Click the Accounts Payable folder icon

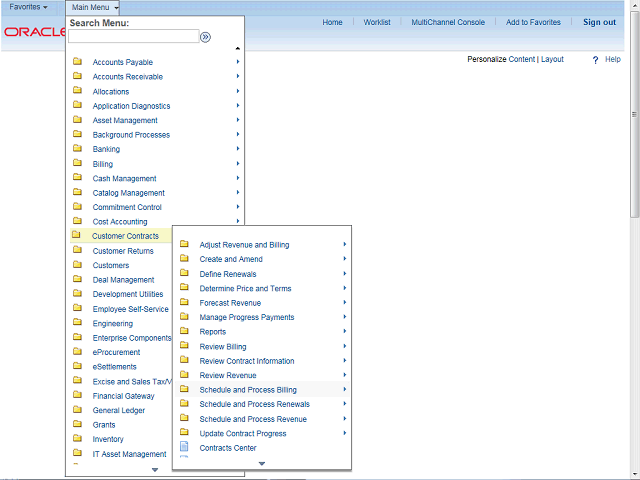pos(78,62)
